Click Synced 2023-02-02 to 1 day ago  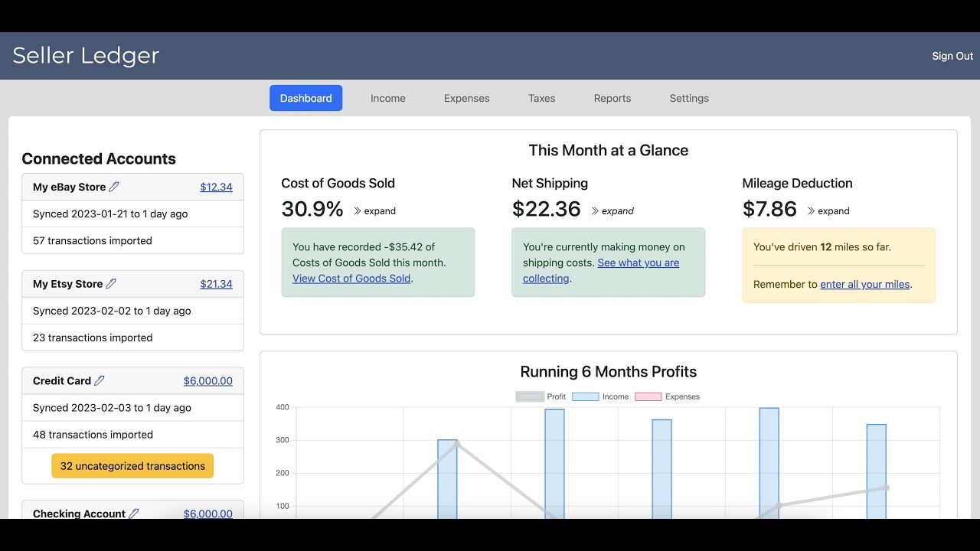pyautogui.click(x=132, y=311)
